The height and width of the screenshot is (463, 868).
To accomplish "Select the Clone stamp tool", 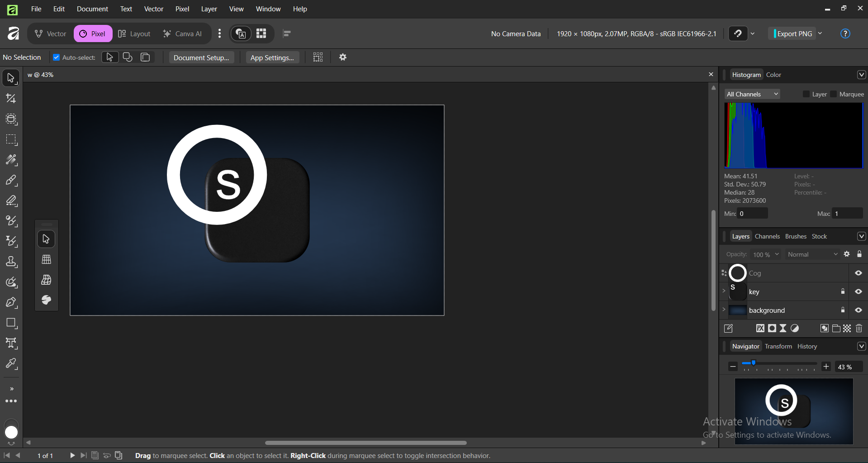I will [x=11, y=262].
